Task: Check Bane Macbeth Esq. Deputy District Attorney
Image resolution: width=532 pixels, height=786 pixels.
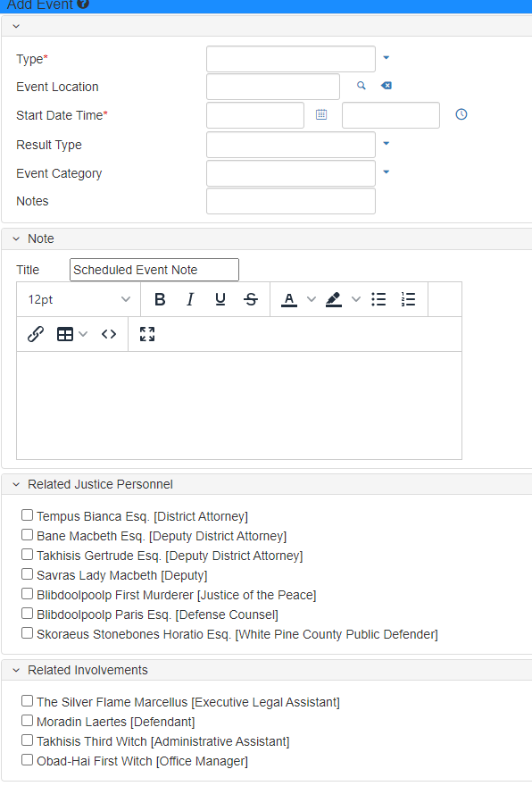Action: (27, 534)
